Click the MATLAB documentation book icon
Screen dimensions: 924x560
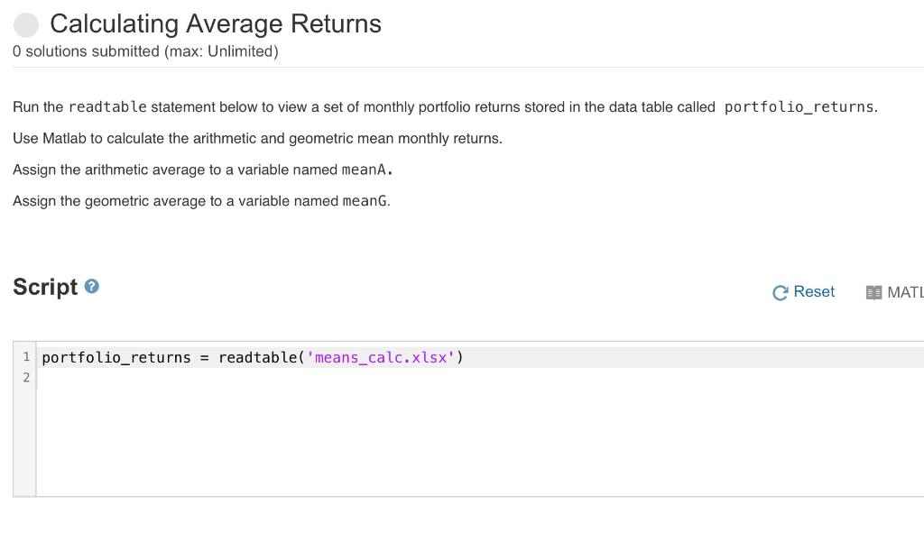873,292
